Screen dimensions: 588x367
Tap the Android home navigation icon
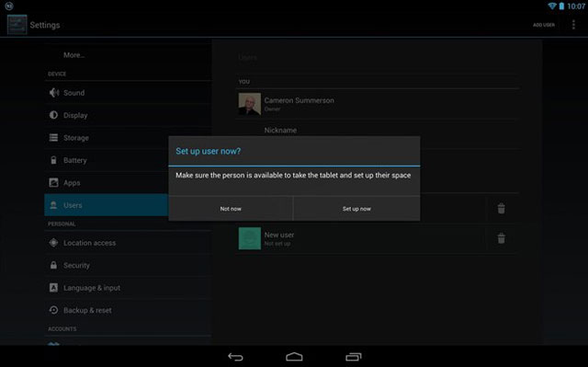click(x=294, y=357)
